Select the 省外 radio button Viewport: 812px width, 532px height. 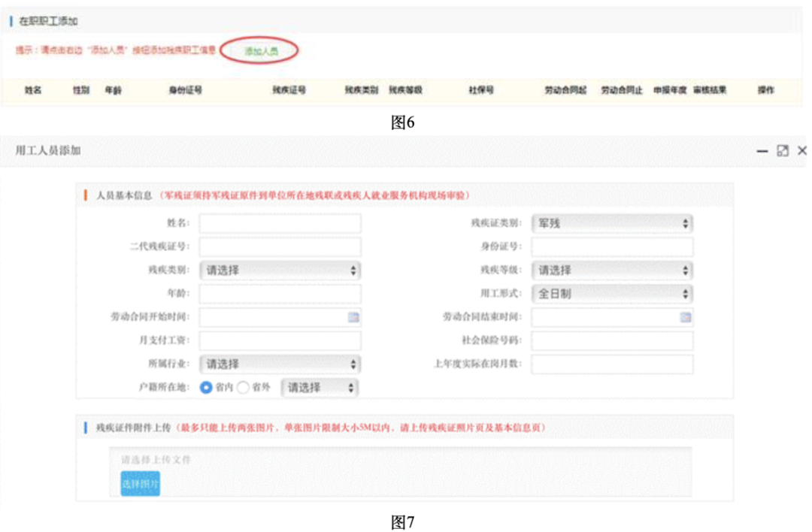[243, 388]
